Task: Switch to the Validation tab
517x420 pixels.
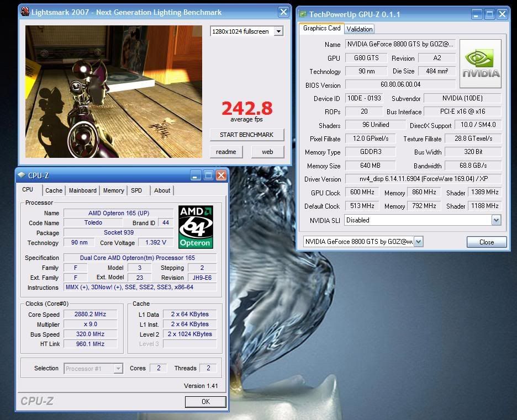Action: [360, 29]
